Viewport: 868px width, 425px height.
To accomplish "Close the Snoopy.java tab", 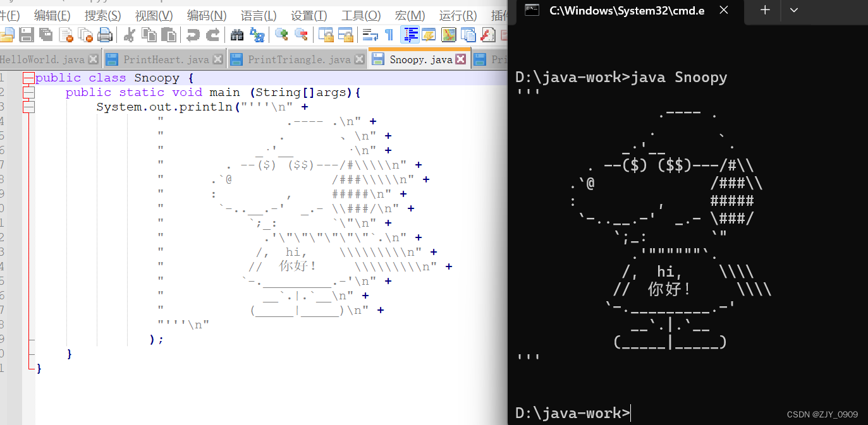I will (461, 59).
